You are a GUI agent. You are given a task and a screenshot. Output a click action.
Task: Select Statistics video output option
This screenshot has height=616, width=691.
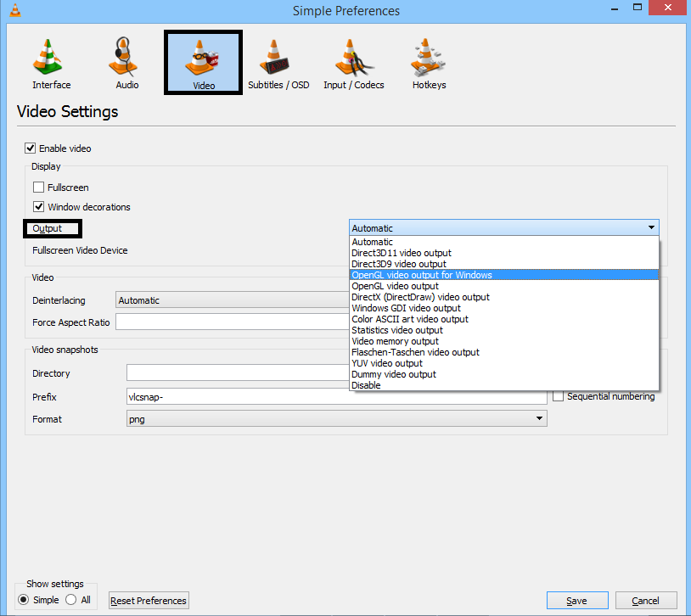(x=504, y=330)
